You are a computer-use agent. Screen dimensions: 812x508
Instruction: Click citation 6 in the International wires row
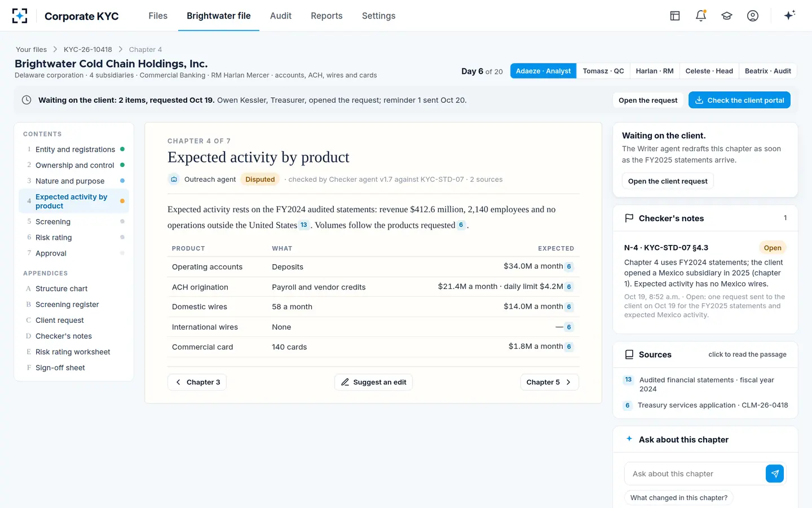tap(569, 327)
